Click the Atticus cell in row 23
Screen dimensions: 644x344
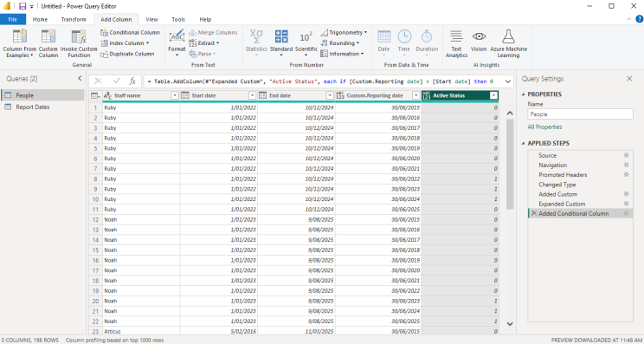tap(141, 331)
